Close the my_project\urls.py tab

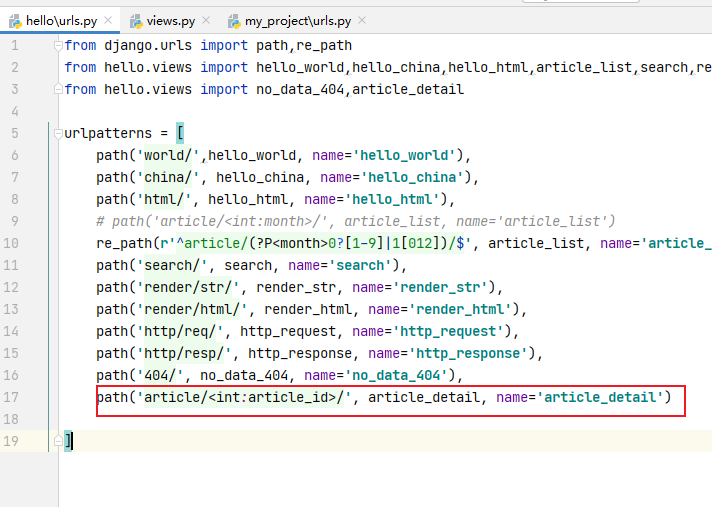click(362, 20)
